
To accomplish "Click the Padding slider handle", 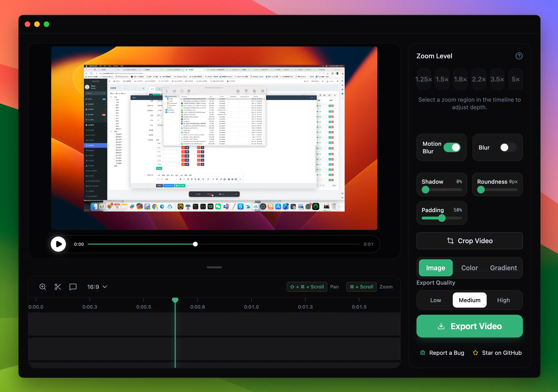I will (x=442, y=218).
